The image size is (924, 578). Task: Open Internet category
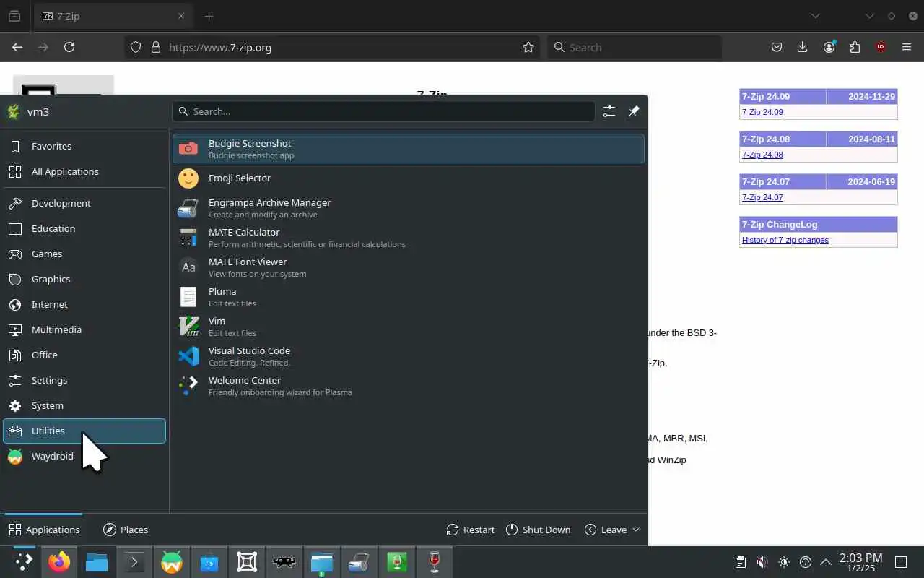(x=84, y=304)
